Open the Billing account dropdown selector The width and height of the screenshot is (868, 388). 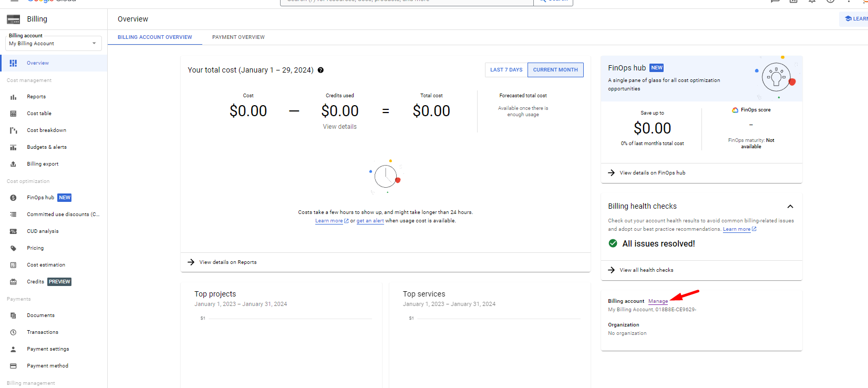[54, 44]
